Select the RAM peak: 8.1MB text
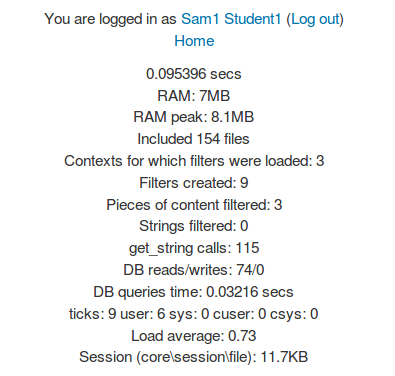 pyautogui.click(x=194, y=117)
